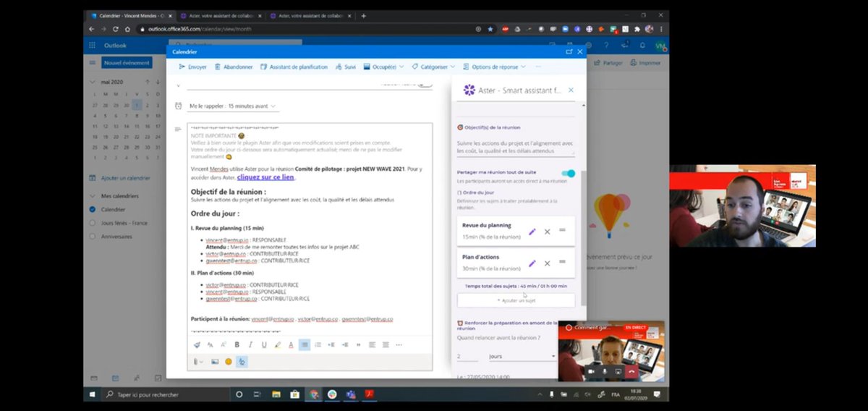Delete the Plan d'actions topic
868x411 pixels.
pyautogui.click(x=547, y=263)
